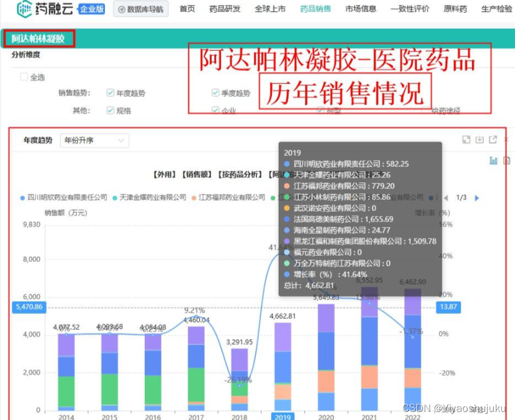515x420 pixels.
Task: Click the fullscreen expand chart icon
Action: pyautogui.click(x=467, y=139)
